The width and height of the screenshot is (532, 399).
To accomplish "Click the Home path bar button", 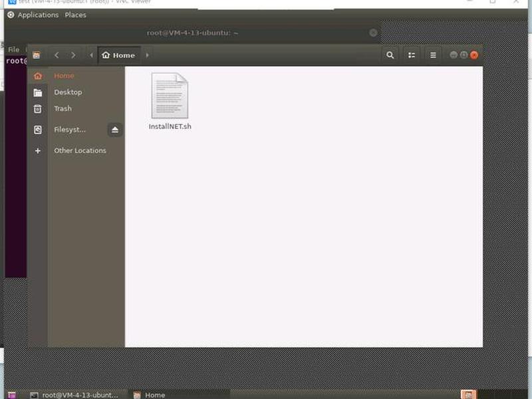I will point(119,55).
